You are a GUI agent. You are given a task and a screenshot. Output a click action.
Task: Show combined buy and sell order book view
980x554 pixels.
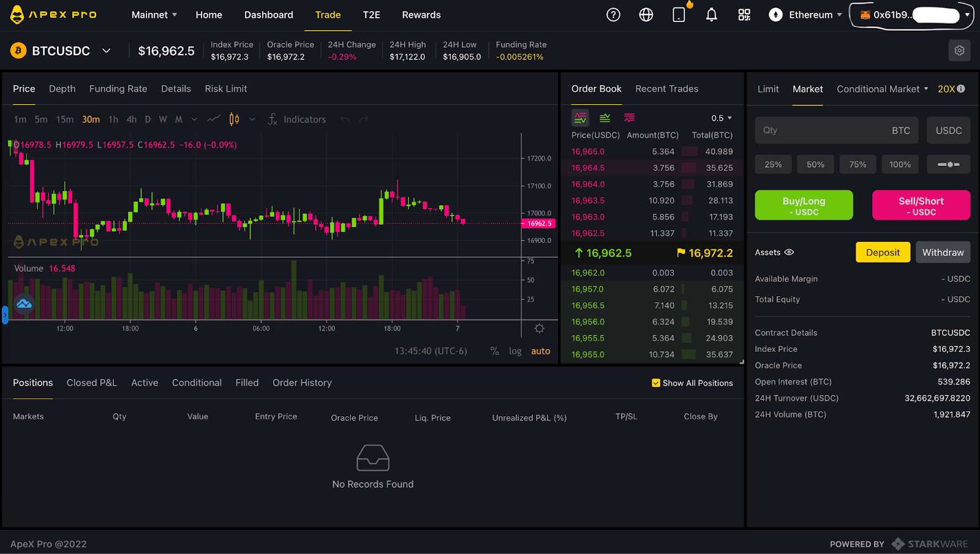(580, 118)
